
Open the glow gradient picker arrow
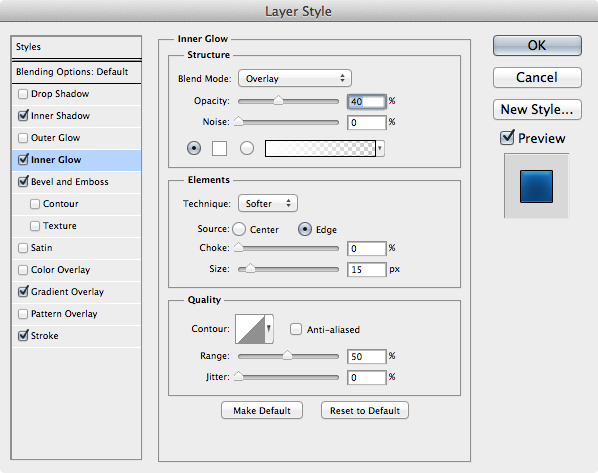(x=380, y=148)
